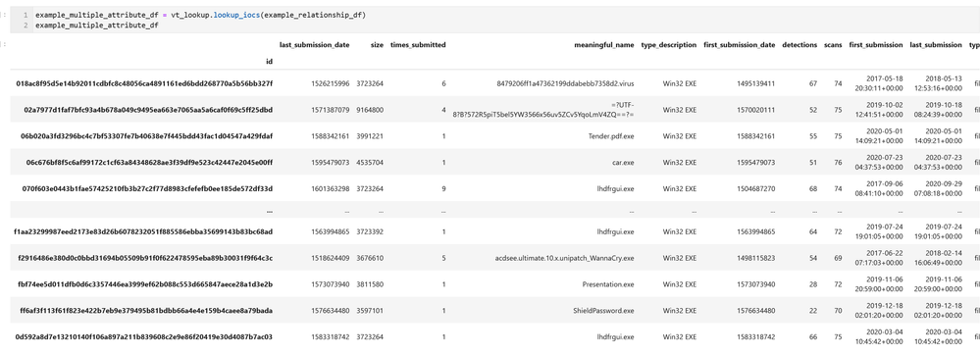Click the meaningful_name column header
The width and height of the screenshot is (980, 355).
[604, 45]
